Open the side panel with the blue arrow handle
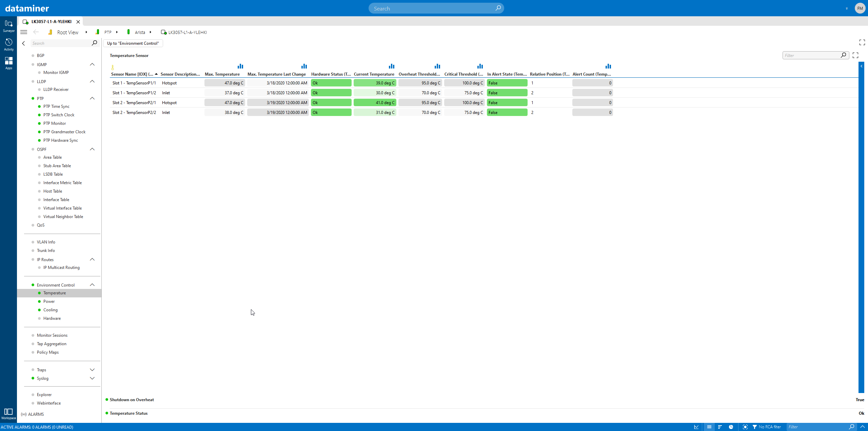This screenshot has height=431, width=868. point(861,66)
